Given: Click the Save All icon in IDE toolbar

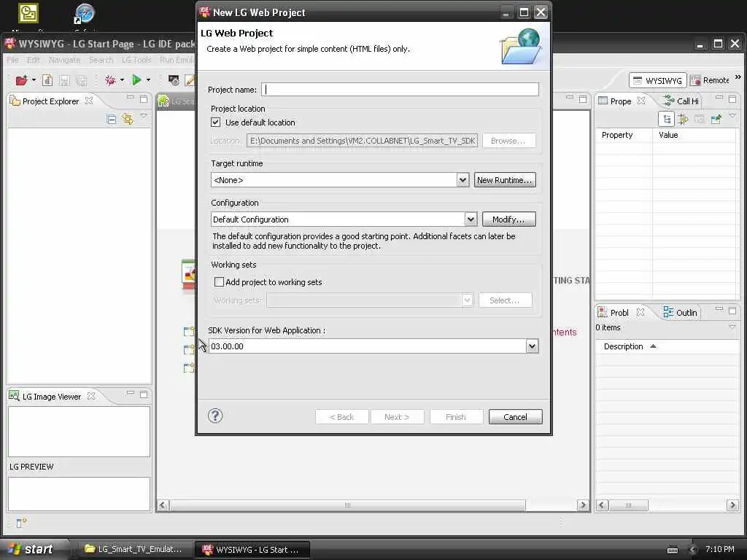Looking at the screenshot, I should coord(82,80).
